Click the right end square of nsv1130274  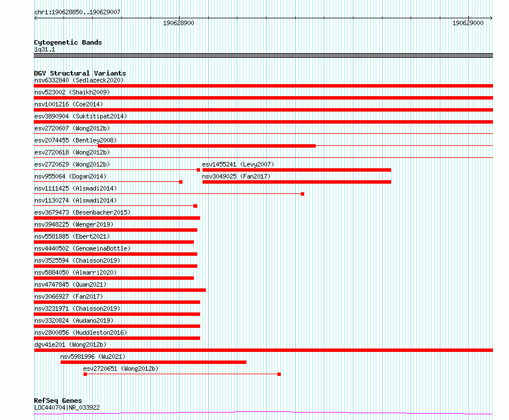click(196, 206)
